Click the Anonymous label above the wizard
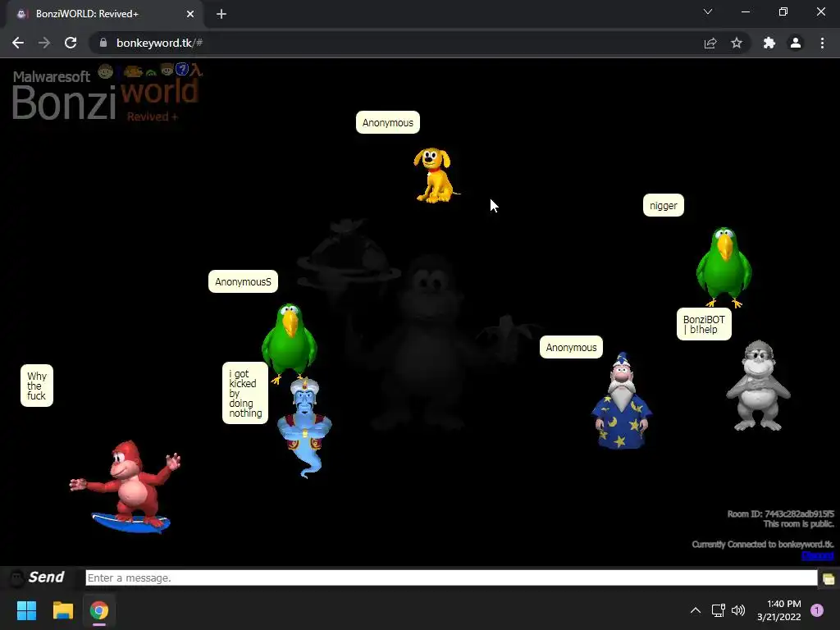The image size is (840, 630). 571,347
